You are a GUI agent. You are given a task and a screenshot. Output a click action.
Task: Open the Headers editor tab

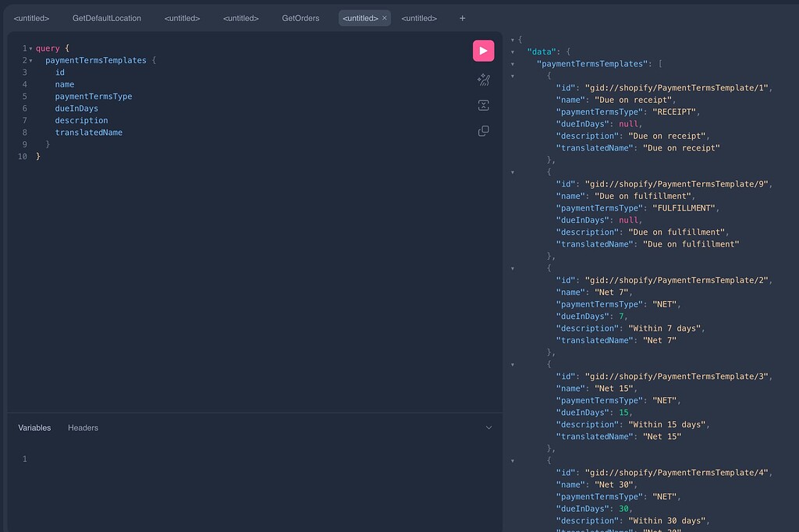pos(83,427)
